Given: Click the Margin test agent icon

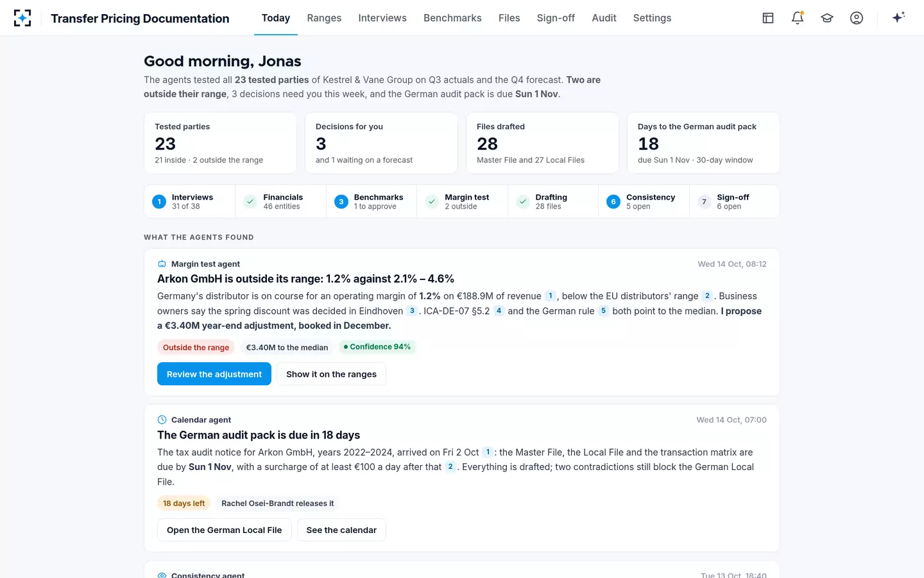Looking at the screenshot, I should [x=162, y=264].
